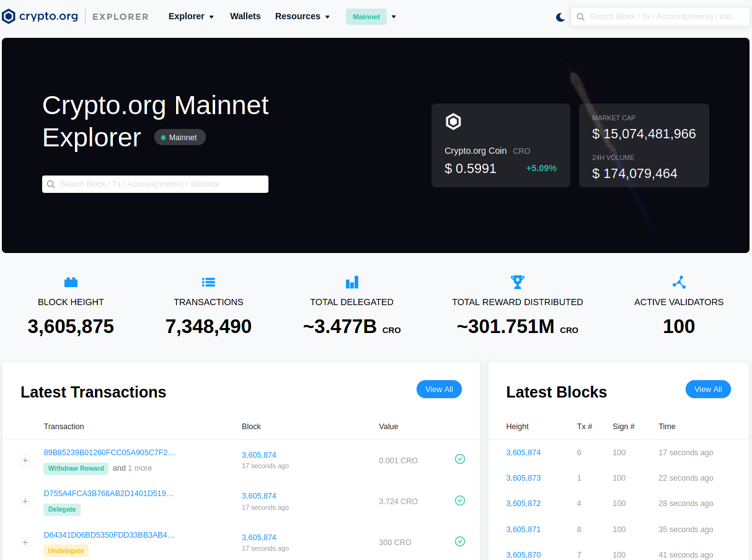Click 24H volume value $ 174,079,464
Viewport: 752px width, 560px height.
click(x=635, y=174)
